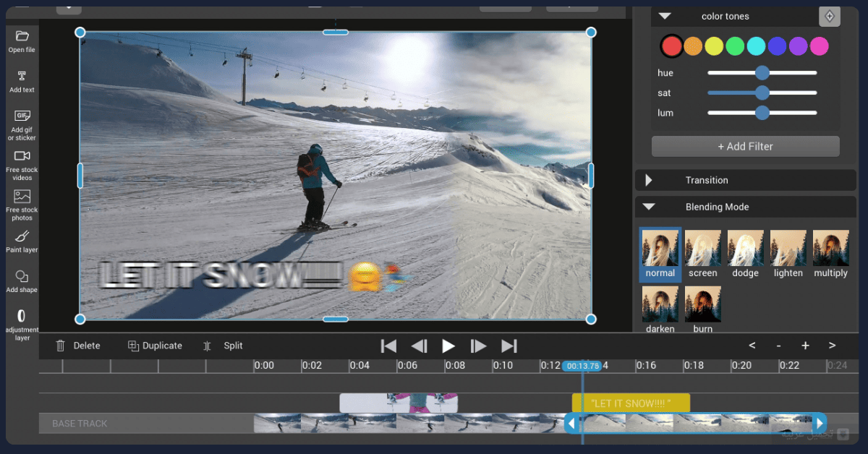The width and height of the screenshot is (868, 454).
Task: Delete the selected clip
Action: (78, 346)
